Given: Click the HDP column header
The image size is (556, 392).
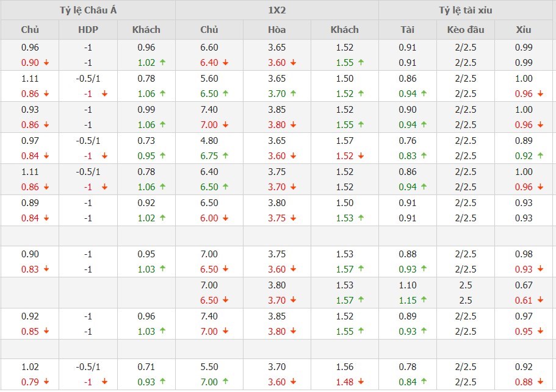Looking at the screenshot, I should 88,30.
